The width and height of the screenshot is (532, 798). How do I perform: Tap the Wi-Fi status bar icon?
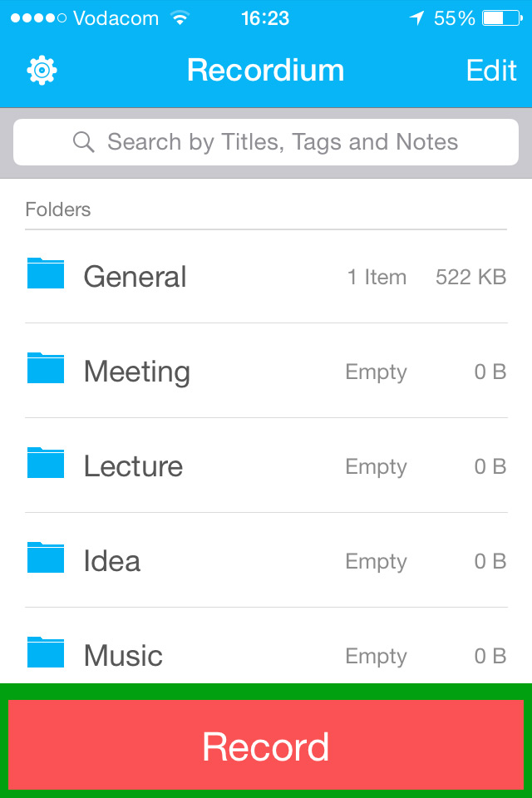click(x=180, y=18)
